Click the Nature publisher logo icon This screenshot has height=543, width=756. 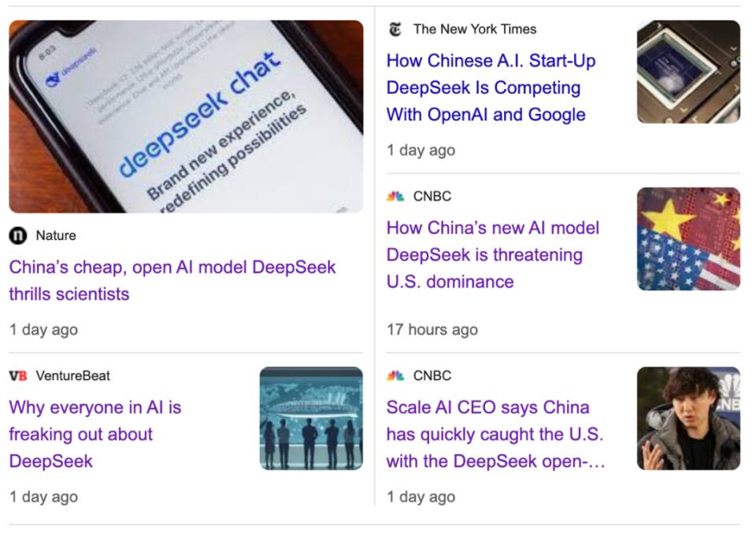tap(18, 235)
